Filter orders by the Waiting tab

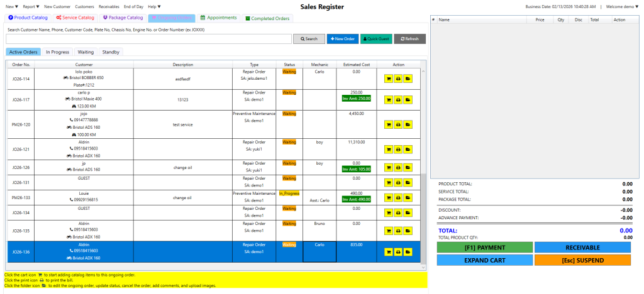tap(86, 52)
